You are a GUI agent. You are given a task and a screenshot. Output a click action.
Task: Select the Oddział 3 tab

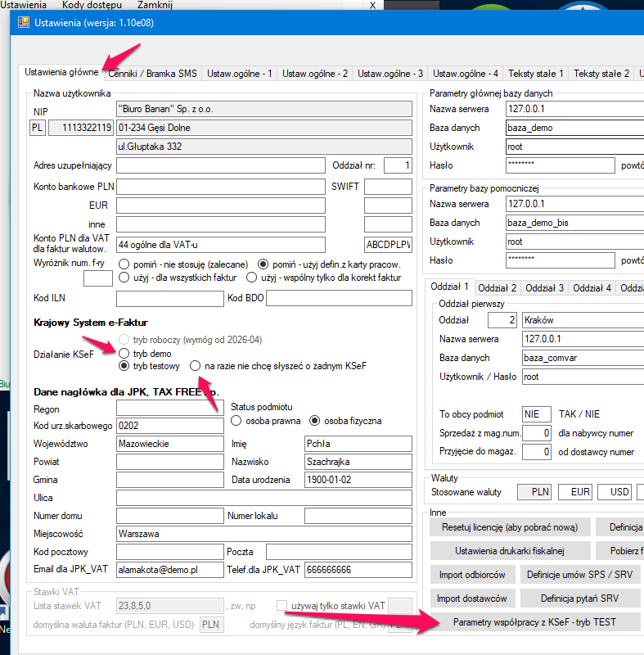(x=544, y=288)
